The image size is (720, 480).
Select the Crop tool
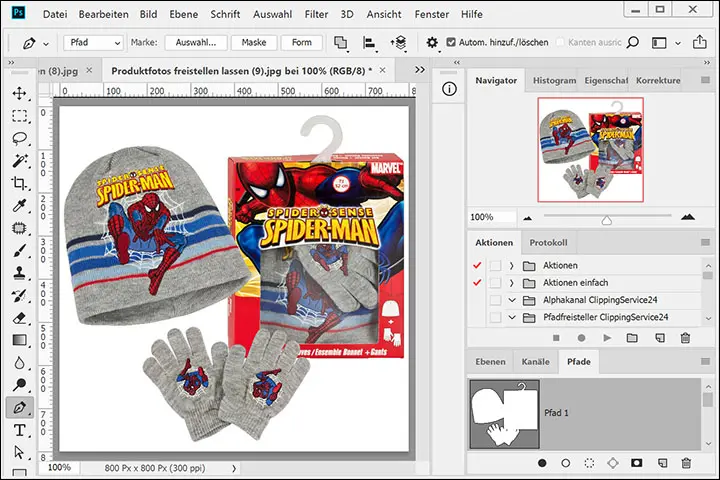(x=19, y=183)
